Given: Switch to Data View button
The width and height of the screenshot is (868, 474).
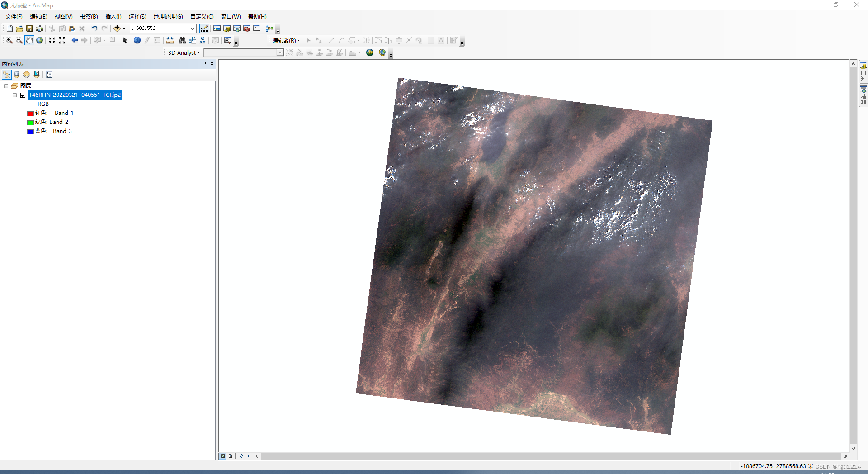Looking at the screenshot, I should tap(223, 456).
